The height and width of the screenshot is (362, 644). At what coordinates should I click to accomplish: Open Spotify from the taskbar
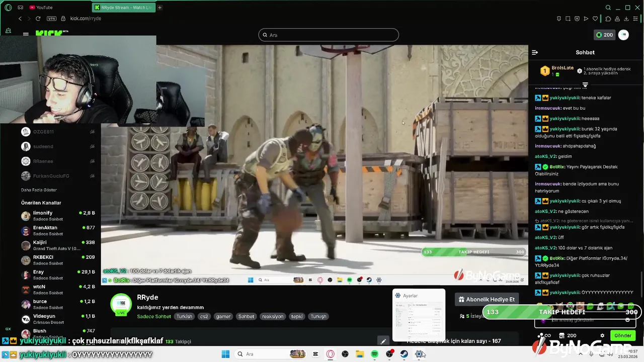coord(375,354)
